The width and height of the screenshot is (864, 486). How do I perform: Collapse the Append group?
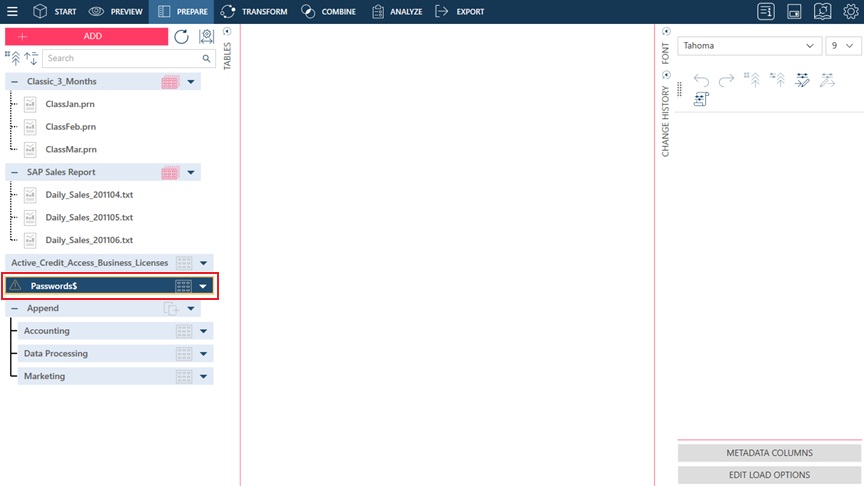coord(15,308)
